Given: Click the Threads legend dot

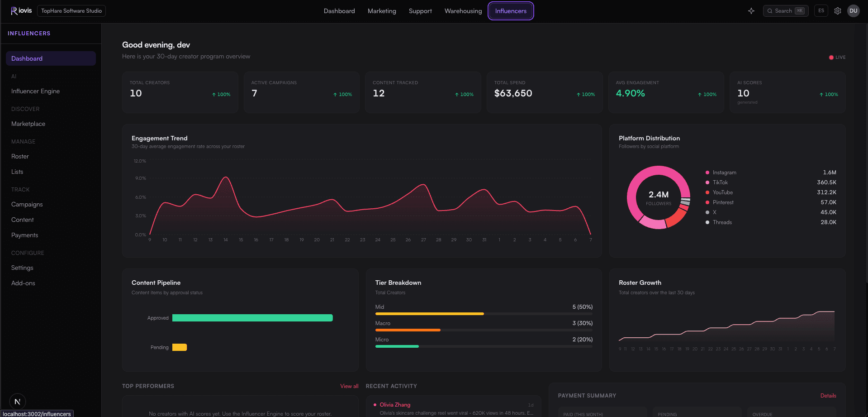Looking at the screenshot, I should click(x=707, y=222).
